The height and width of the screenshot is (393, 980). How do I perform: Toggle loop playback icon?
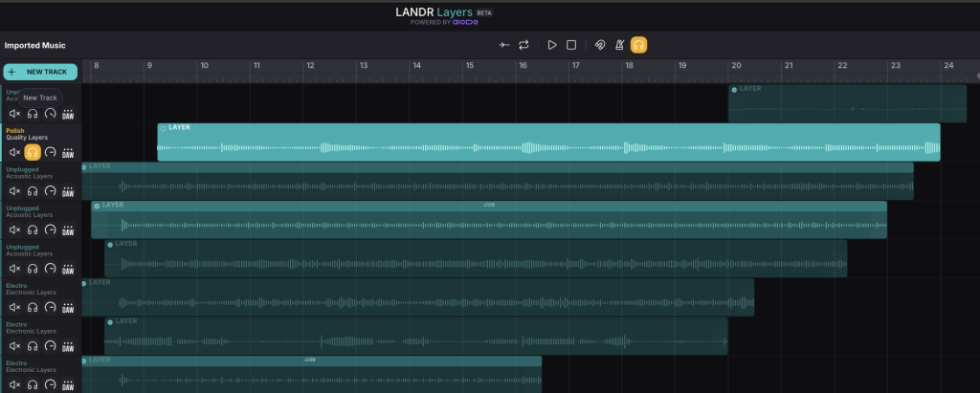tap(523, 45)
